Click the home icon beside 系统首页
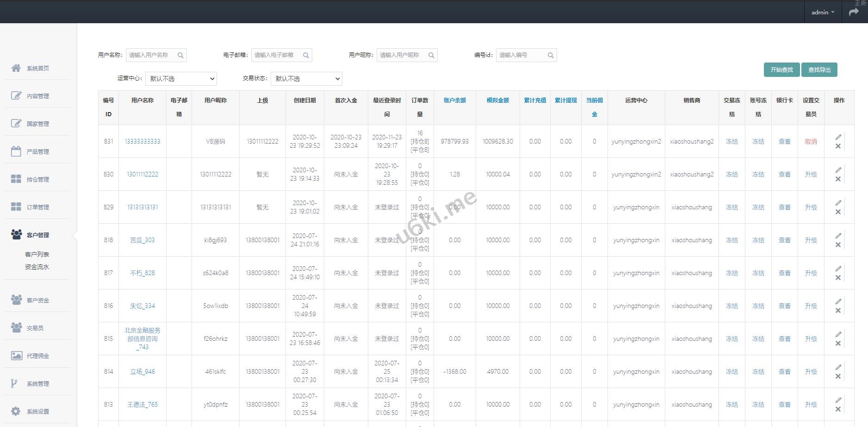 tap(16, 68)
